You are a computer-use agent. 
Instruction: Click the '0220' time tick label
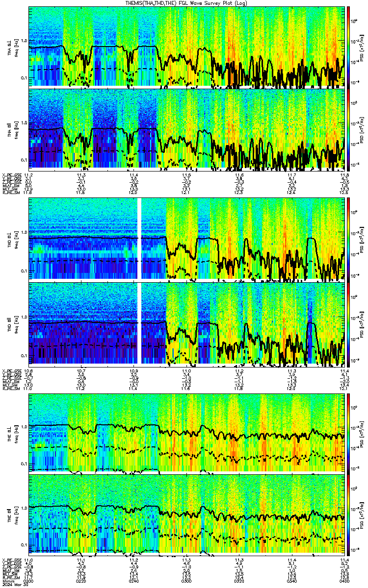pyautogui.click(x=81, y=581)
